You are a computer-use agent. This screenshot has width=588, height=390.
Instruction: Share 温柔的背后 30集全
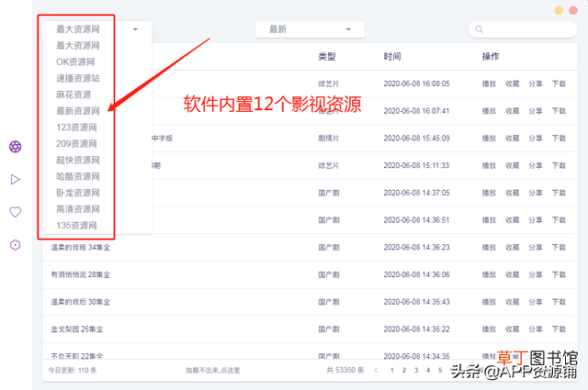pos(536,302)
